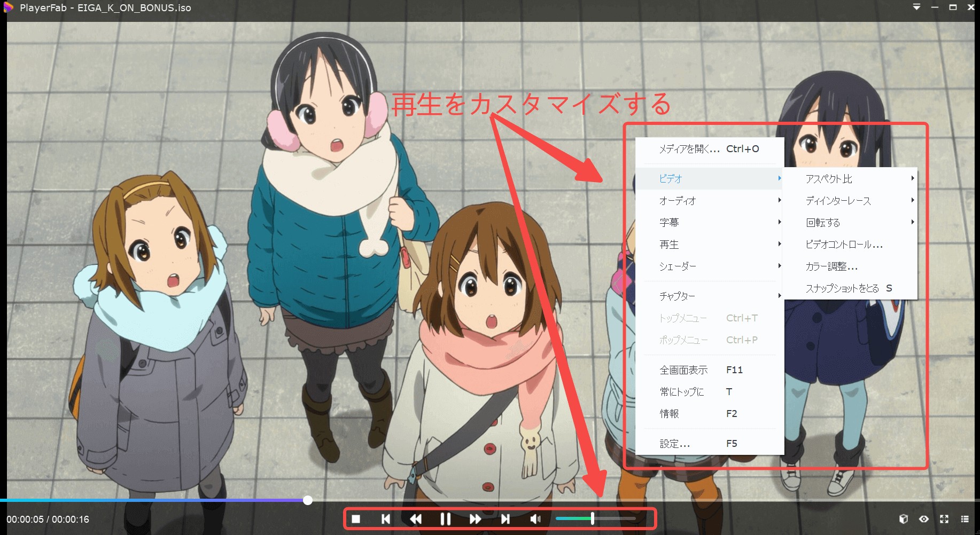This screenshot has width=980, height=535.
Task: Open the 再生 submenu
Action: [x=709, y=244]
